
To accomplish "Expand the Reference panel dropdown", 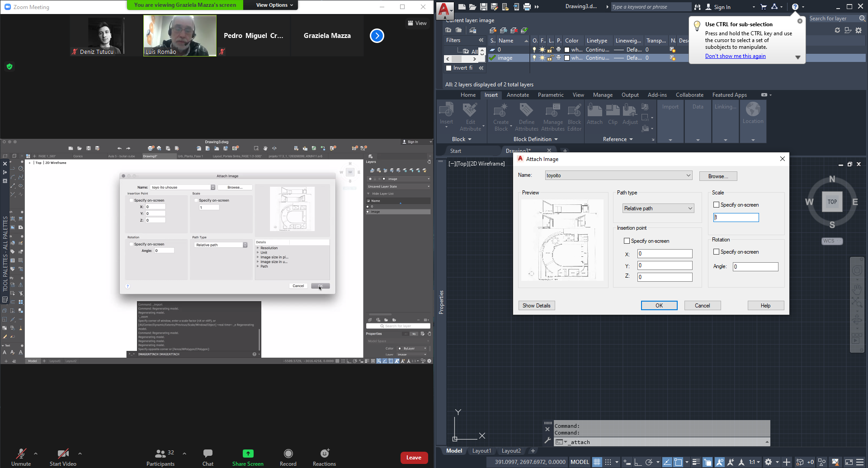I will coord(618,139).
